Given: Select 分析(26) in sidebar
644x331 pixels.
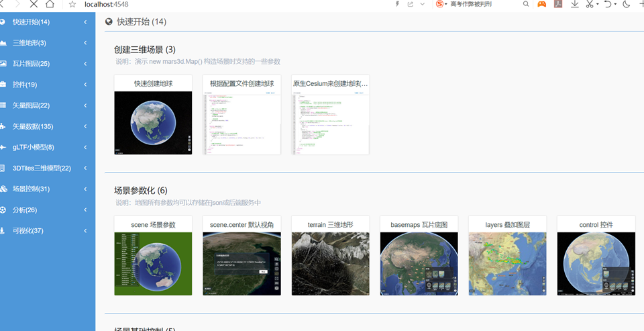Looking at the screenshot, I should (x=48, y=209).
